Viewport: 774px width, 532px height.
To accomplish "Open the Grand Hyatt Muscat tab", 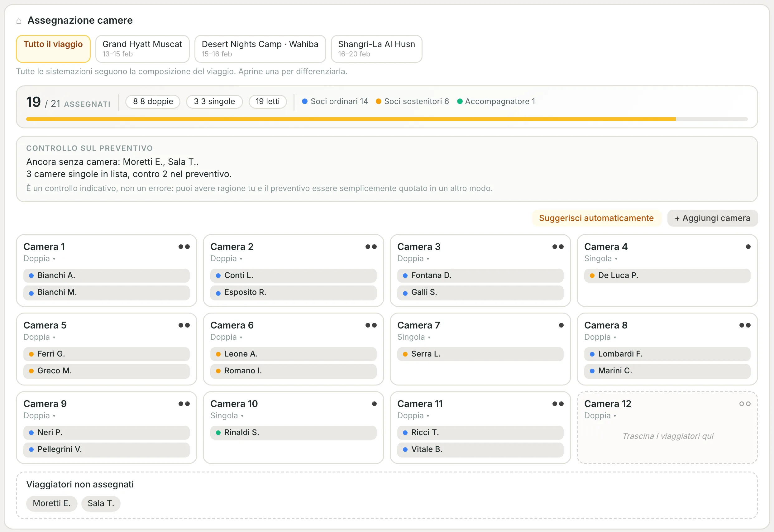I will pyautogui.click(x=142, y=49).
